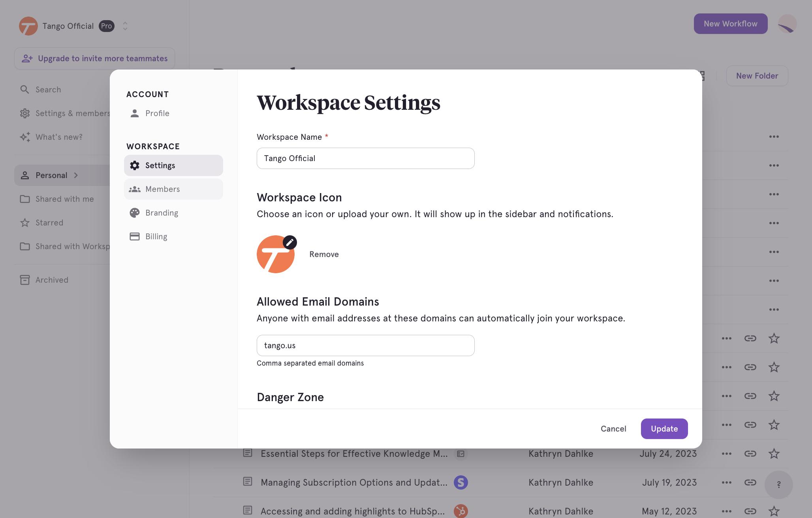
Task: Open the help question mark button
Action: click(779, 484)
